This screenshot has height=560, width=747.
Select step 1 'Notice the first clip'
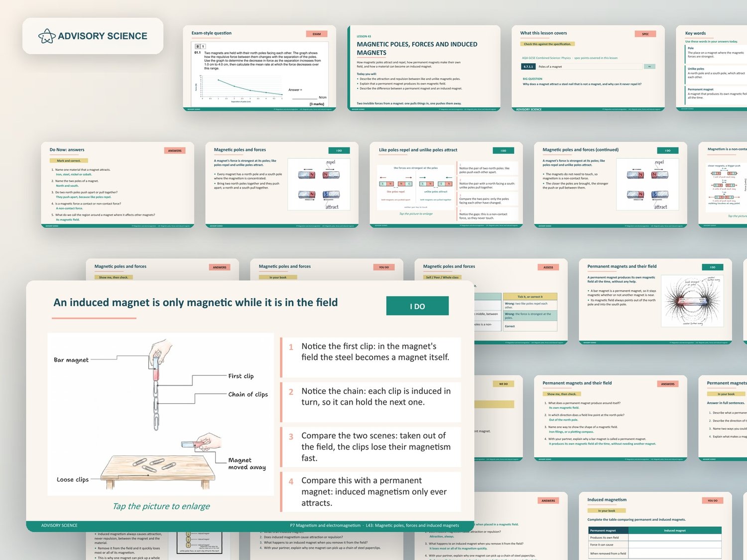(x=371, y=357)
